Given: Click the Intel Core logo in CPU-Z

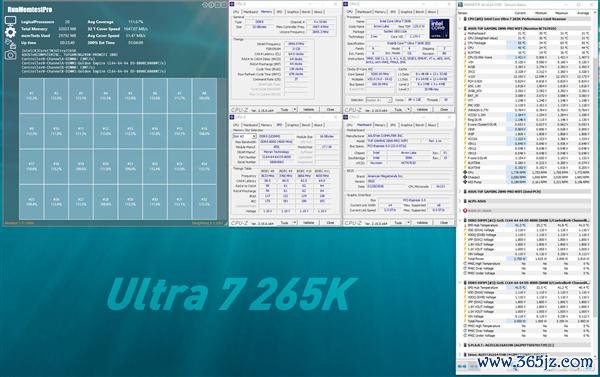Looking at the screenshot, I should (439, 29).
